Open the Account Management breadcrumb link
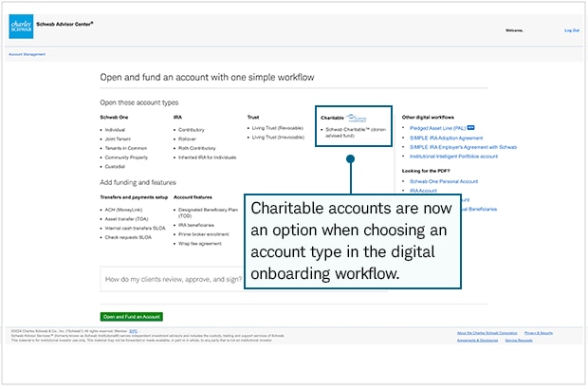The width and height of the screenshot is (588, 389). (x=27, y=54)
